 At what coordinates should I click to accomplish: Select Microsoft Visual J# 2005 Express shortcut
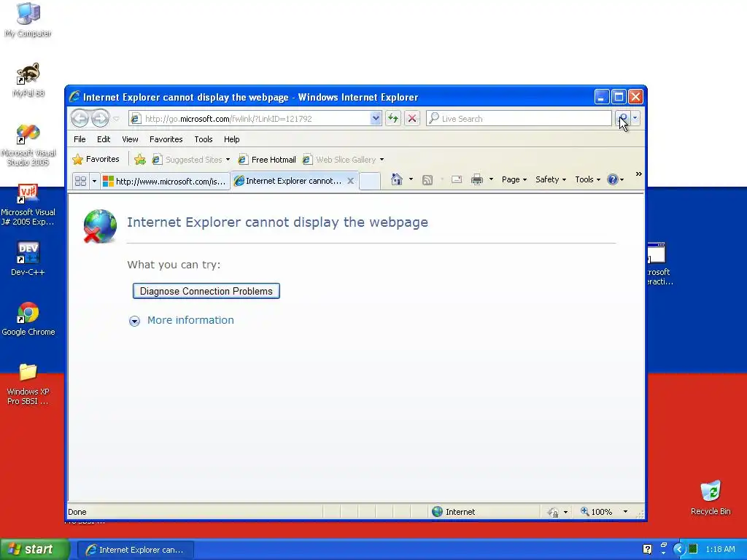(x=28, y=205)
